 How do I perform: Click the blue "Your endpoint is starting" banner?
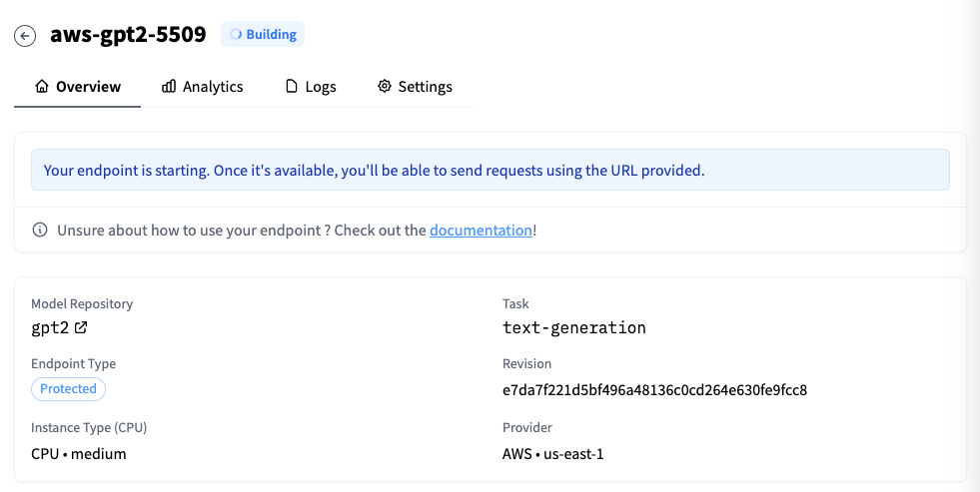click(490, 171)
